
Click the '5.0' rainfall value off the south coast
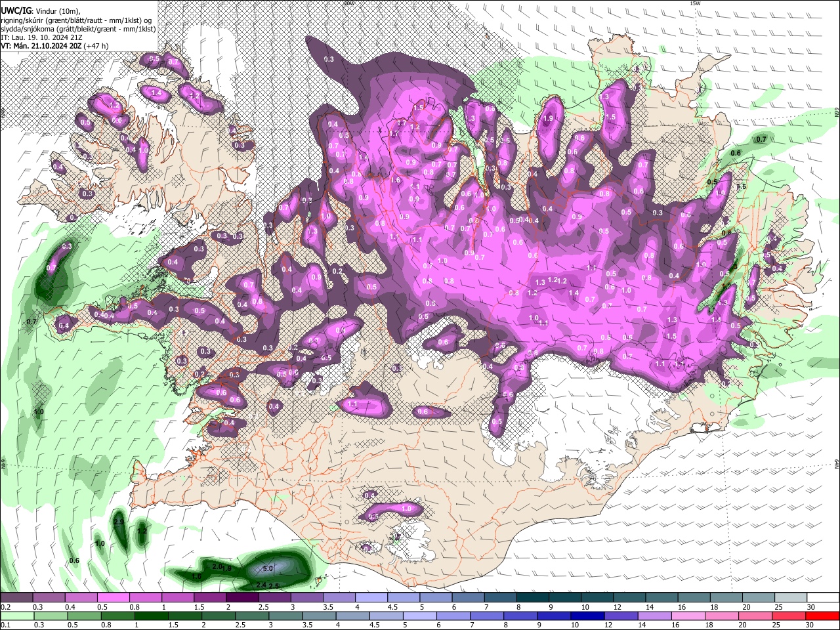(268, 568)
